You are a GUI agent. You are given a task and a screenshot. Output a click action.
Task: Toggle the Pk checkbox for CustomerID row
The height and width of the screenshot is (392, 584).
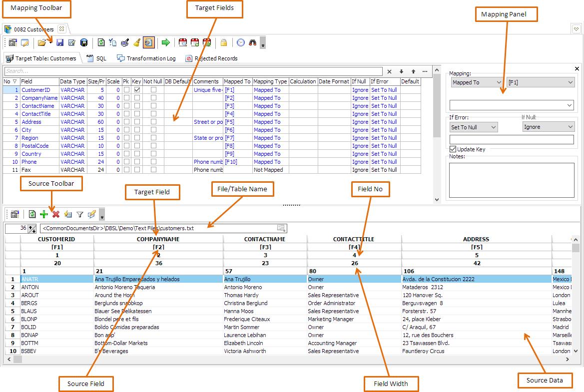tap(126, 90)
